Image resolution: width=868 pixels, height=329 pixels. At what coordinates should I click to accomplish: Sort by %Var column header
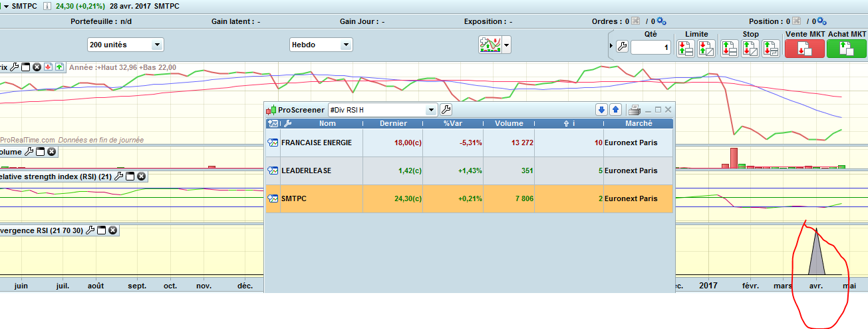pos(453,123)
